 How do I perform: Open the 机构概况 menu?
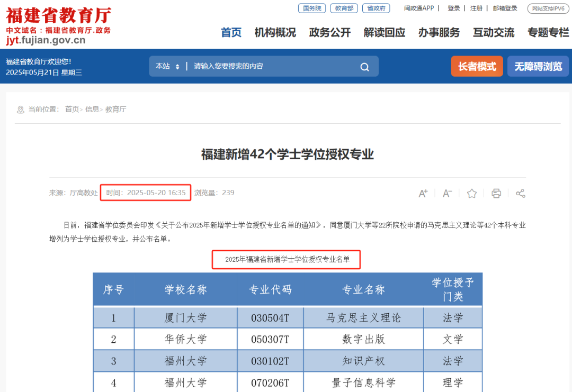click(x=275, y=32)
